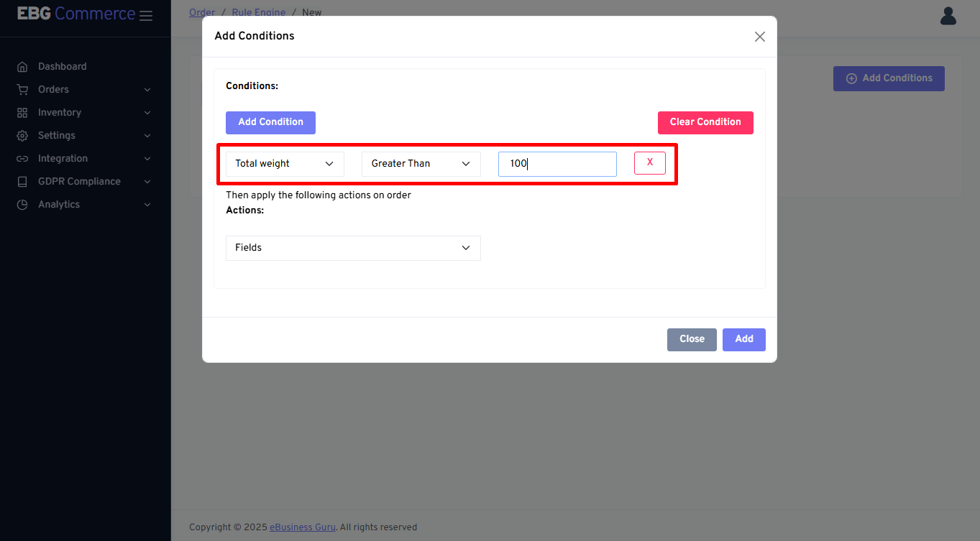Click into the value field containing 100
This screenshot has height=541, width=980.
click(x=557, y=164)
